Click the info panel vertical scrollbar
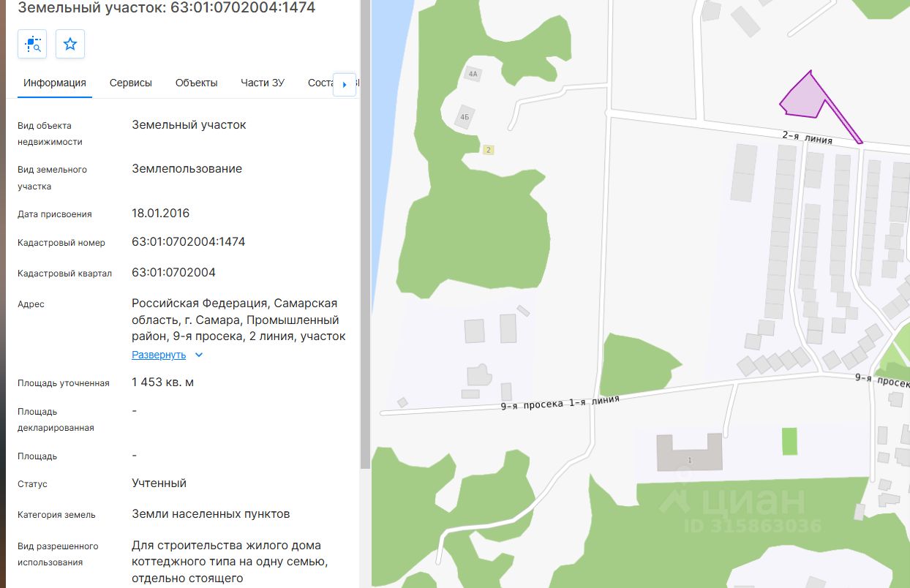910x588 pixels. click(365, 234)
